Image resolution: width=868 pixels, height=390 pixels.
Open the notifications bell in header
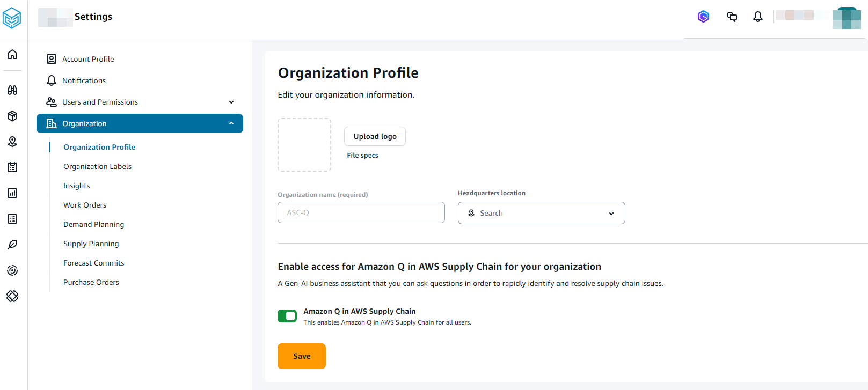[758, 17]
